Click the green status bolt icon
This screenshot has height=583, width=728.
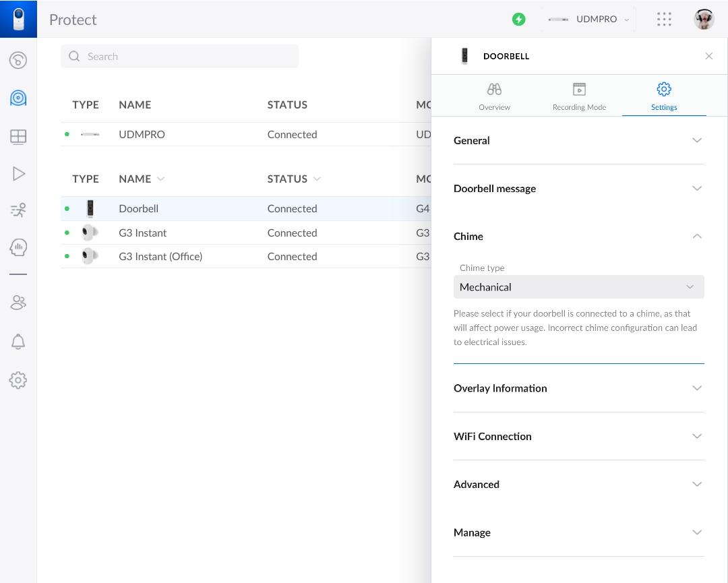[518, 20]
